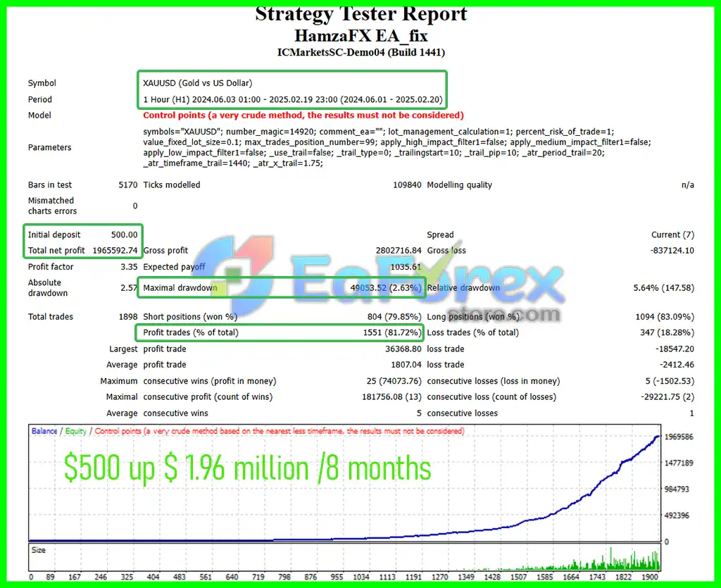721x588 pixels.
Task: Click the 'Total trades' label
Action: (50, 317)
